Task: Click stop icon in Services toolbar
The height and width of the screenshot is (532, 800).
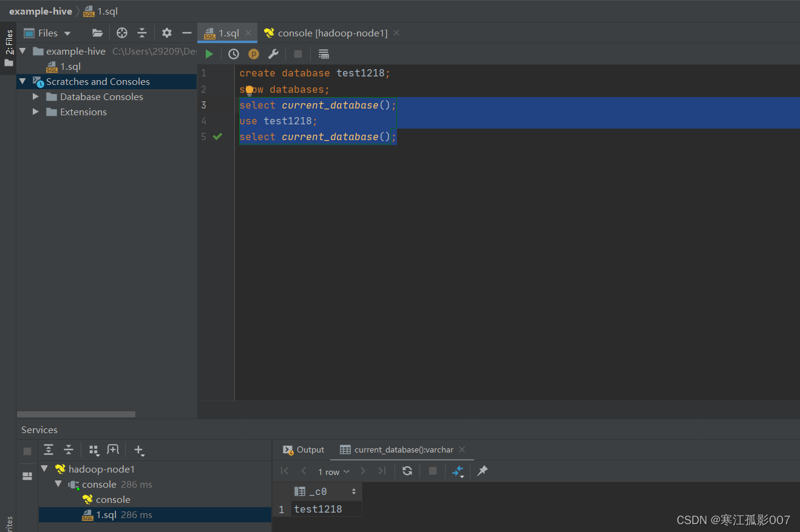Action: click(27, 451)
